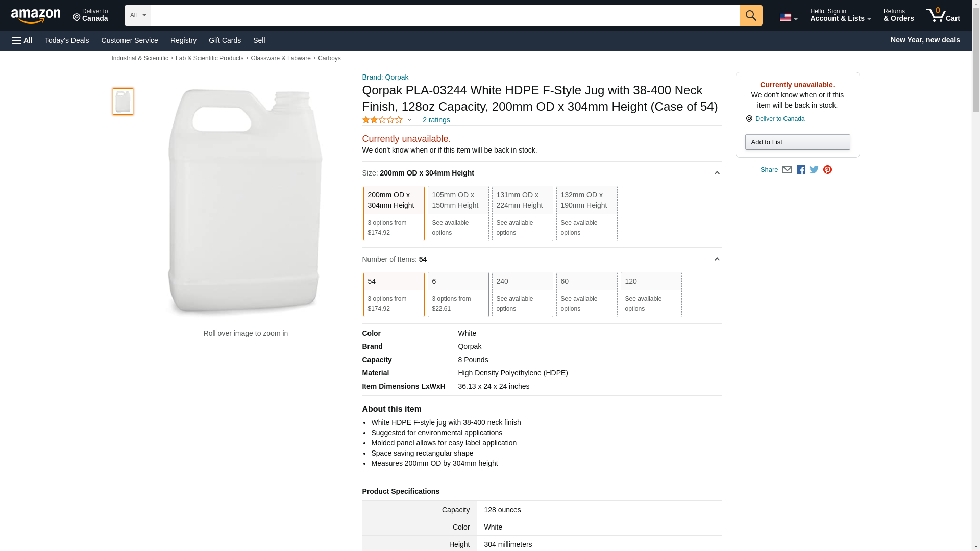The height and width of the screenshot is (551, 980).
Task: Share product on Pinterest
Action: click(827, 170)
